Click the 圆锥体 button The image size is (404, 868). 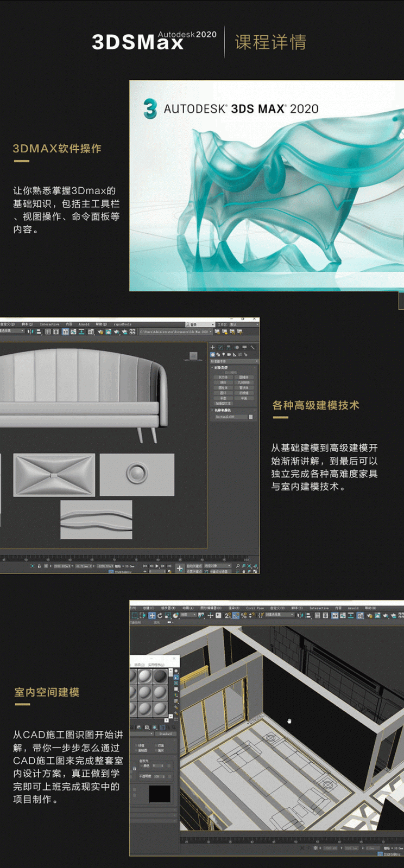[244, 378]
